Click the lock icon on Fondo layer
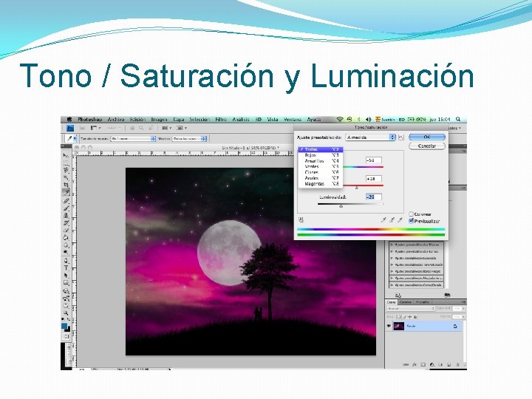532x399 pixels. click(x=455, y=327)
